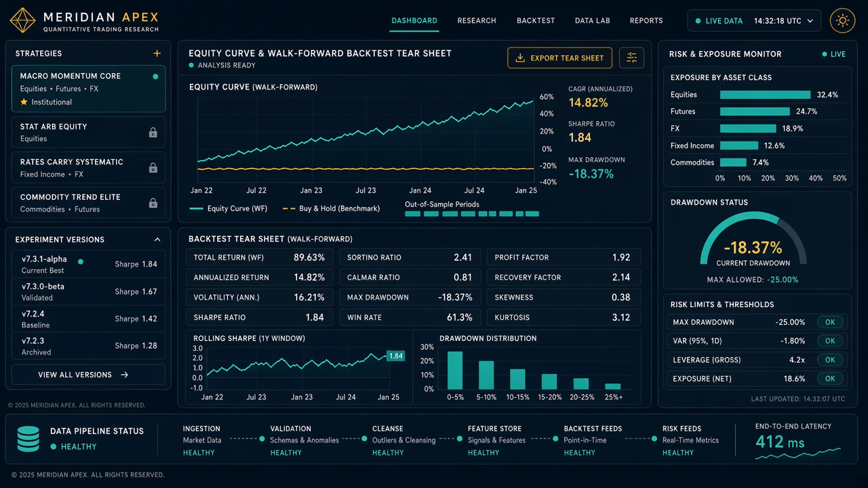Click the Meridian Apex diamond logo
This screenshot has width=868, height=488.
pyautogui.click(x=22, y=20)
